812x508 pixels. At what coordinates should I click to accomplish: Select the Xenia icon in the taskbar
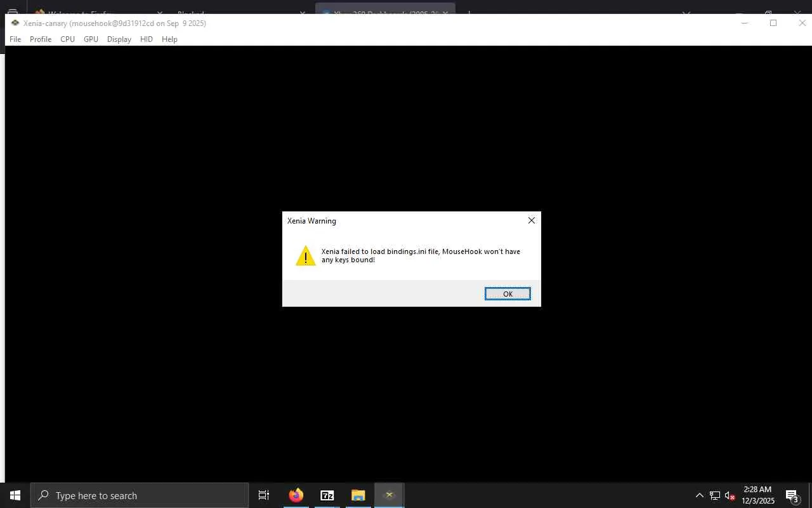[x=390, y=495]
